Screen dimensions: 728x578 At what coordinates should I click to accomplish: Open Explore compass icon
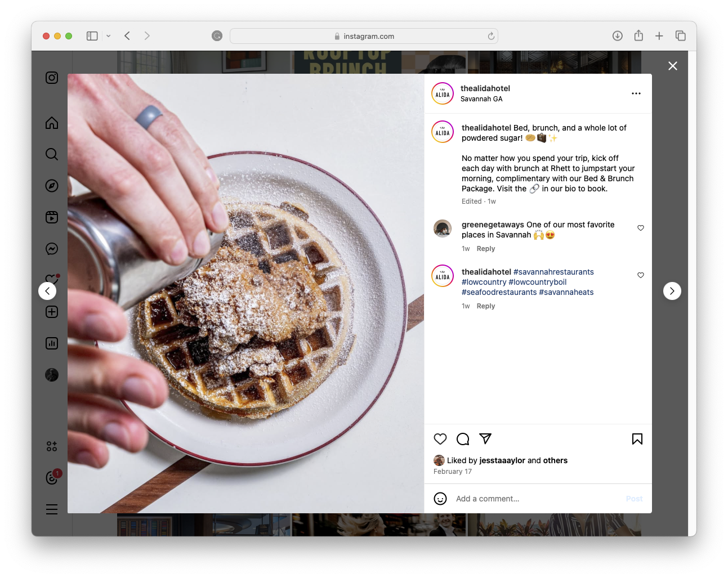pos(52,186)
